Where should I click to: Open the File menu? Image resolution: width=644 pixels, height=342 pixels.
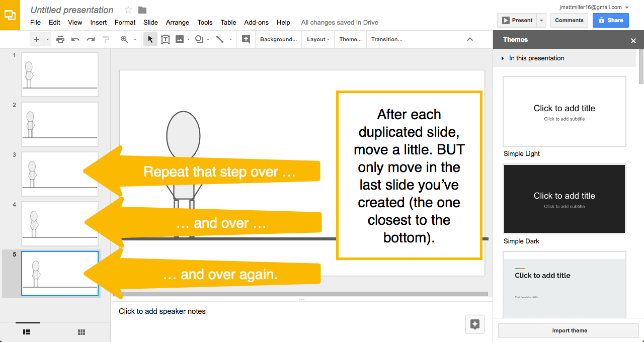tap(35, 22)
